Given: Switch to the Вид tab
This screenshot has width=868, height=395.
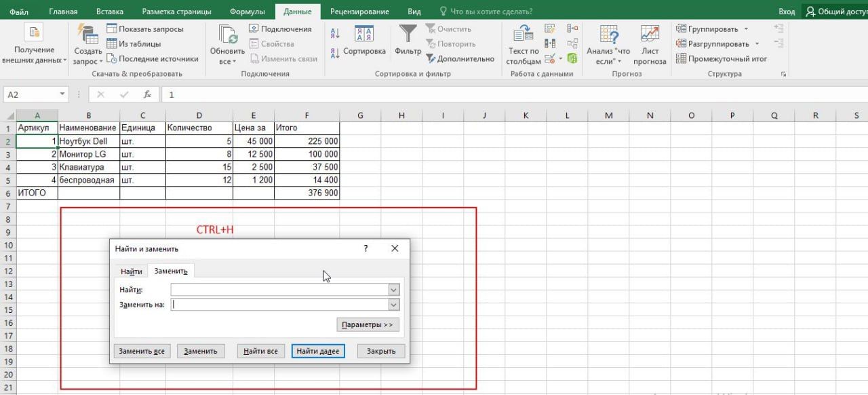Looking at the screenshot, I should coord(414,12).
